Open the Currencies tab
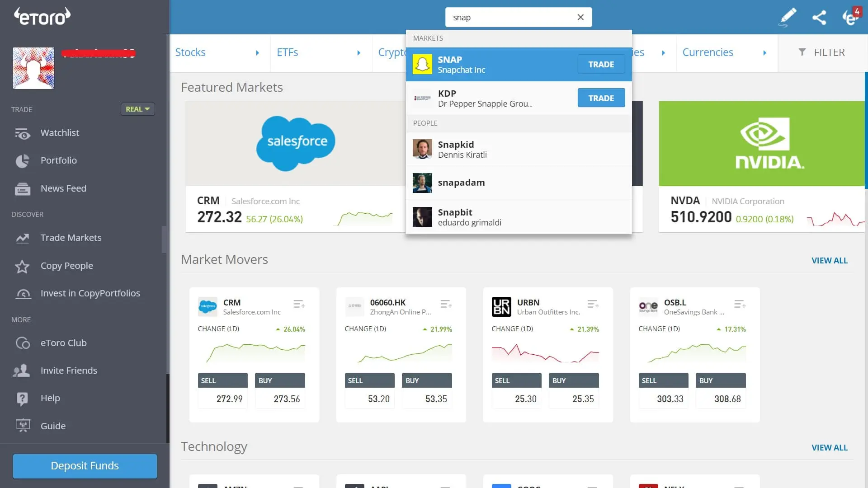The height and width of the screenshot is (488, 868). [708, 52]
